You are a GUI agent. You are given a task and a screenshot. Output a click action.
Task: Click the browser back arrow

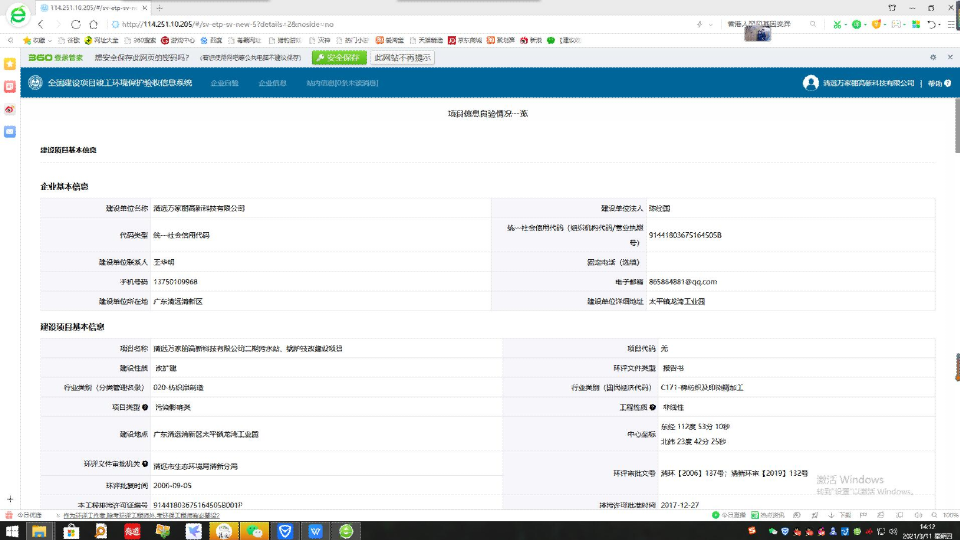coord(40,24)
